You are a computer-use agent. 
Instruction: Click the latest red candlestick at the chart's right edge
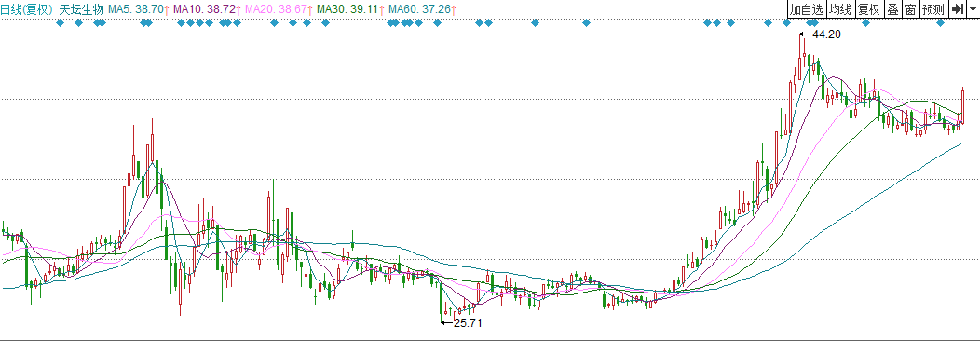coord(963,106)
